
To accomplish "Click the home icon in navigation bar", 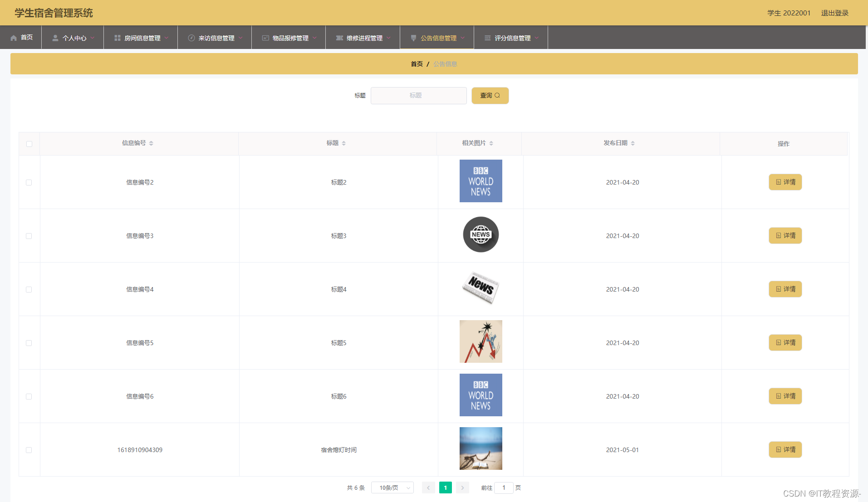I will (14, 38).
